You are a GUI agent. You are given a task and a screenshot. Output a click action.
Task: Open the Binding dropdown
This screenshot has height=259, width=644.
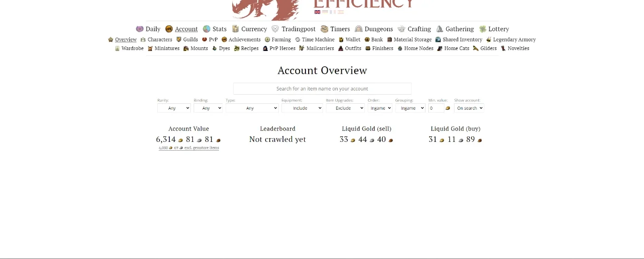(208, 108)
